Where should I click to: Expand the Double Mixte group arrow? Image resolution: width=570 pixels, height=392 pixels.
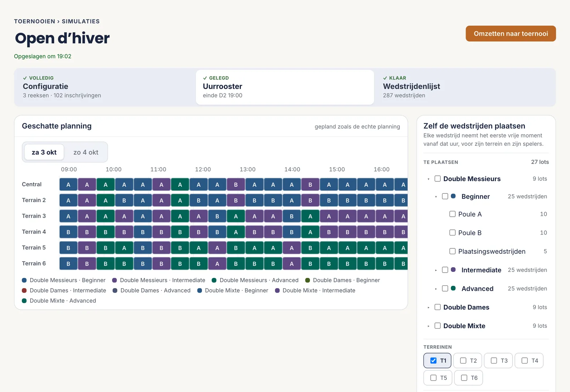click(428, 326)
